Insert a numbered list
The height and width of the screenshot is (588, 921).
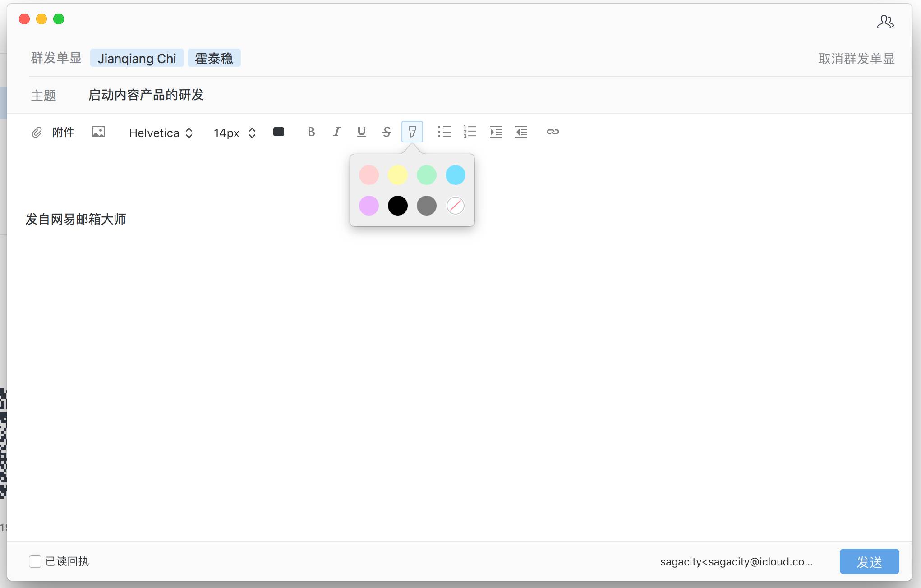[470, 132]
